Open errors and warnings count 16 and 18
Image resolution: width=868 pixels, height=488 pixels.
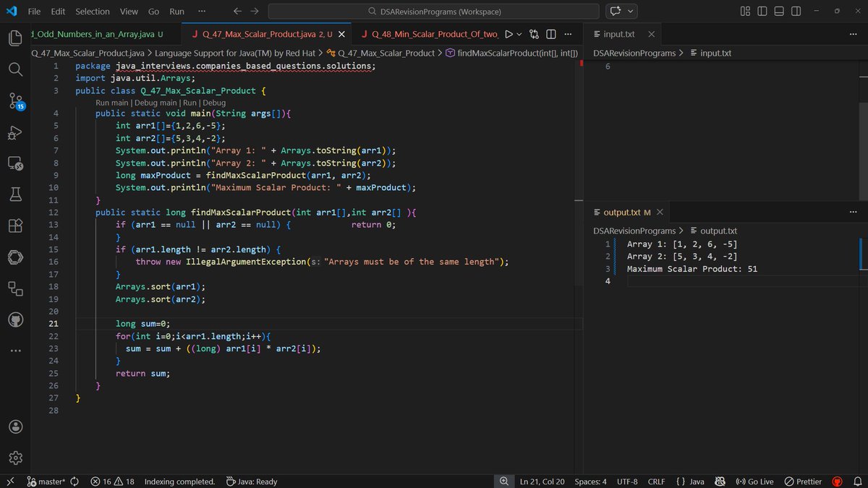click(113, 481)
